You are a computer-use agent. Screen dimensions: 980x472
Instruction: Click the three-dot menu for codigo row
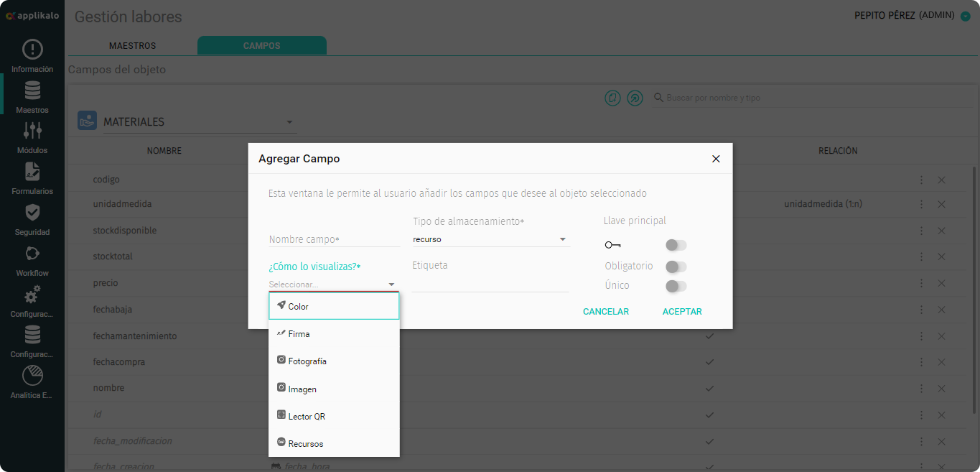(x=921, y=180)
